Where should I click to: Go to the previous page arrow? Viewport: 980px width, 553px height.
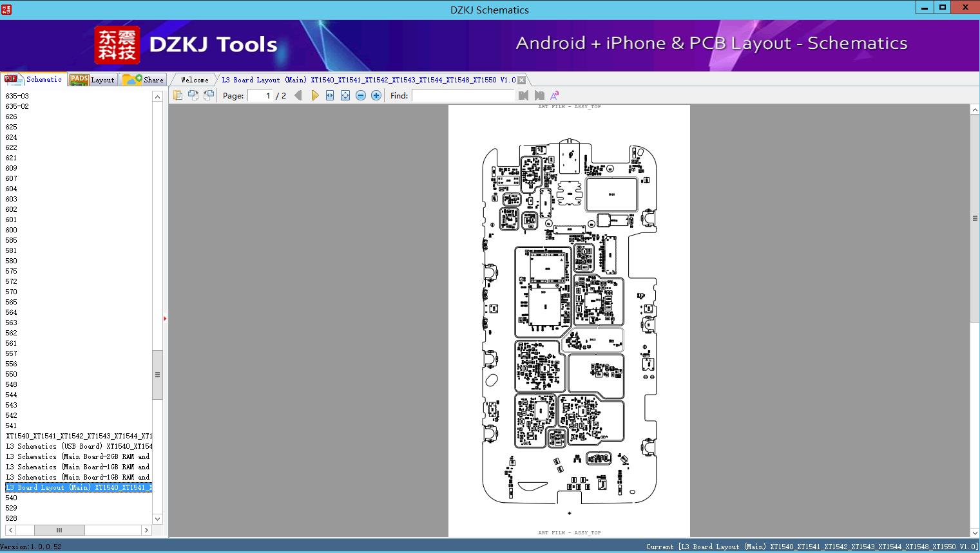(298, 95)
